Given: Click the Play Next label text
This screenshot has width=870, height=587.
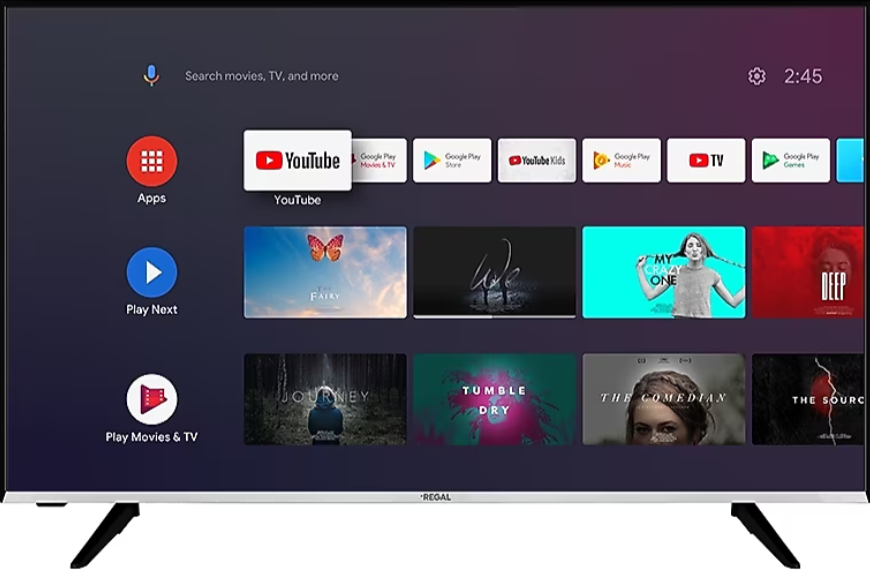Looking at the screenshot, I should click(x=151, y=309).
